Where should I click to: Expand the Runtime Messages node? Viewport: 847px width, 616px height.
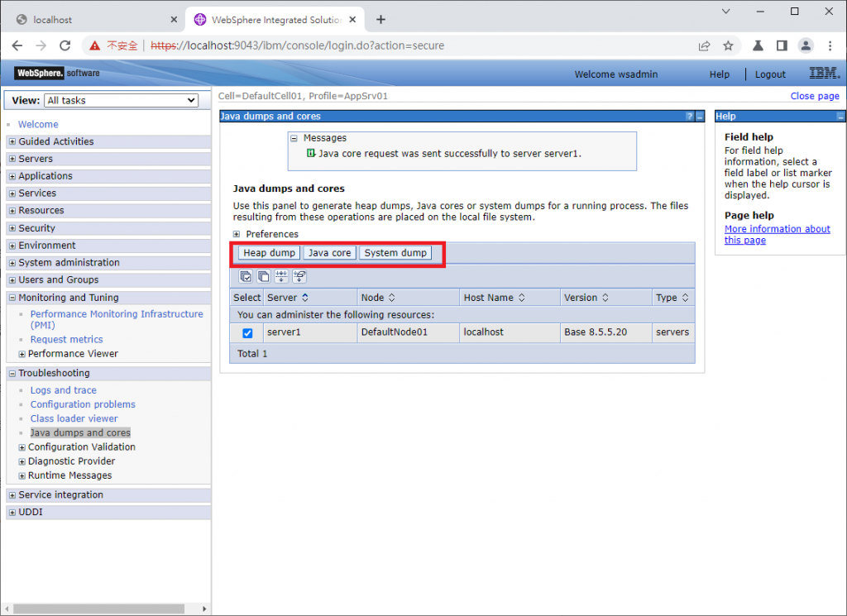[x=22, y=475]
